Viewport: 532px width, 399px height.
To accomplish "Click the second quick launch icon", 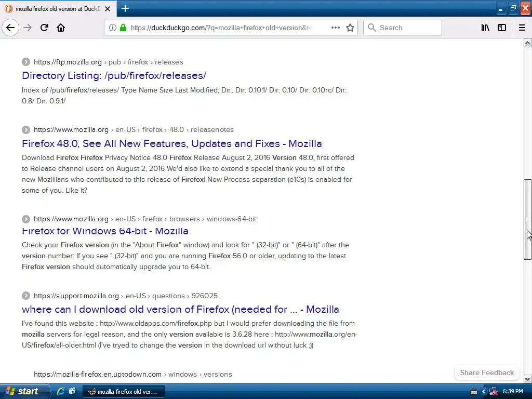I will coord(72,391).
